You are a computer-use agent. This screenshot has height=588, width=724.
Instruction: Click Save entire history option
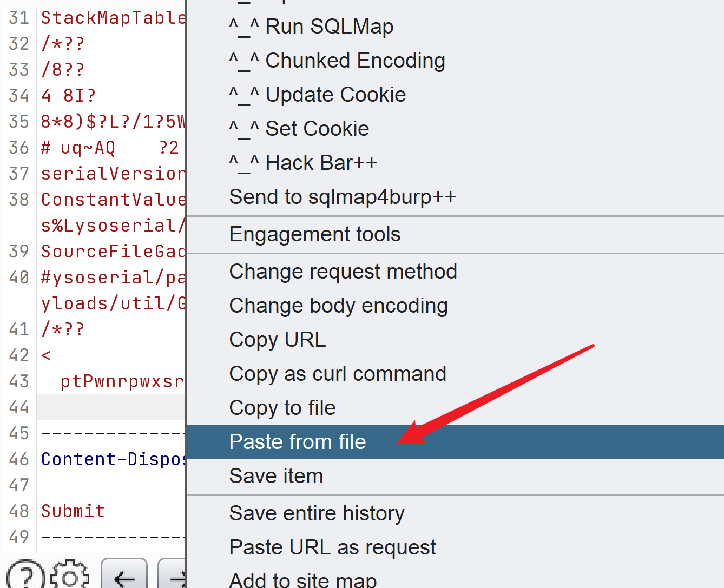(317, 513)
